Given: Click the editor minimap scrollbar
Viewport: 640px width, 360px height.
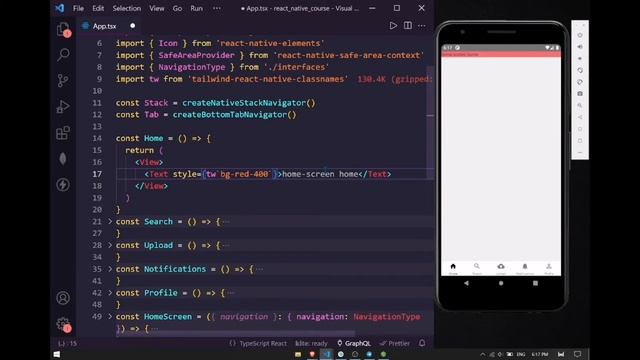Looking at the screenshot, I should pyautogui.click(x=430, y=122).
